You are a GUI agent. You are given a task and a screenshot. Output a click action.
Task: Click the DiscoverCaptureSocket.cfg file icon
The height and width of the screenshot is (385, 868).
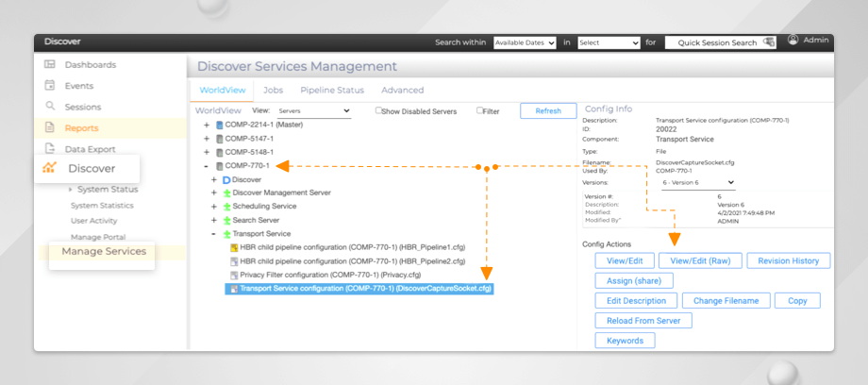click(x=234, y=289)
